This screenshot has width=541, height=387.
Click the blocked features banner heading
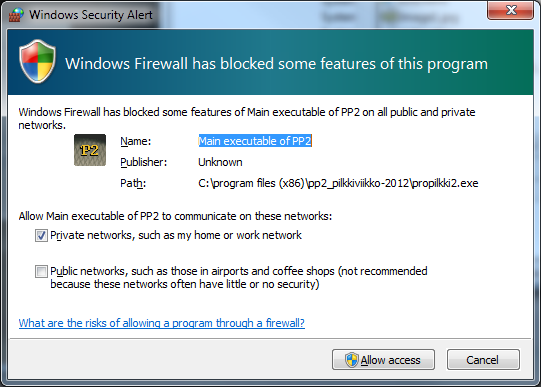coord(276,64)
